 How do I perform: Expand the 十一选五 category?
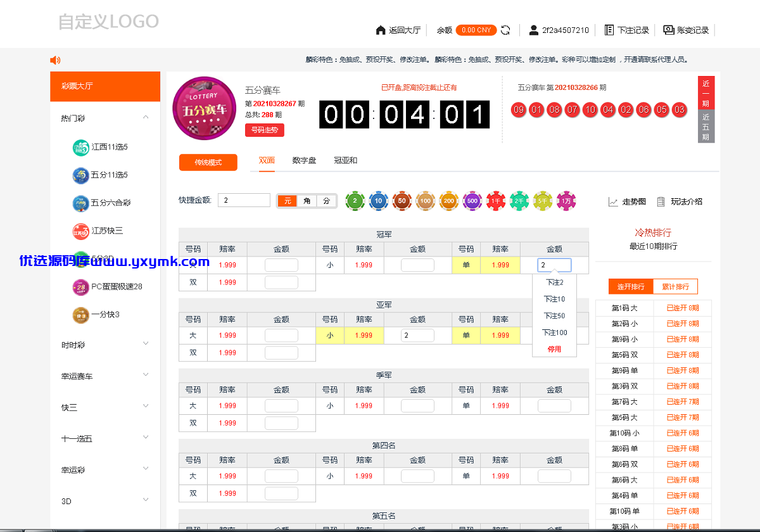tap(146, 438)
